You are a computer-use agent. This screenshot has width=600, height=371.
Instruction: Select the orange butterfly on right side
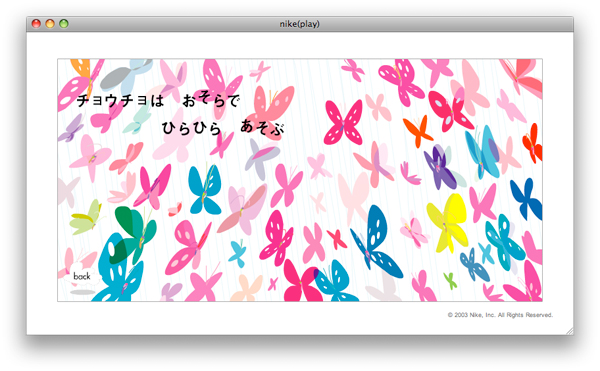pos(417,131)
